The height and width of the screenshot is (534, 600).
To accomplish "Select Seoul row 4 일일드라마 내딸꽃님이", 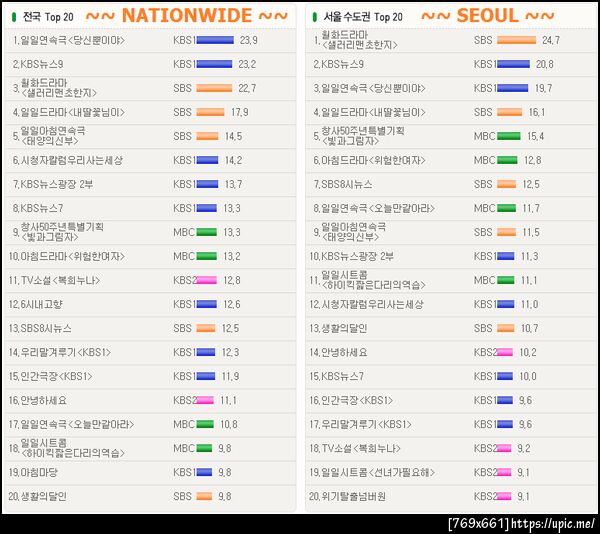I will (451, 112).
